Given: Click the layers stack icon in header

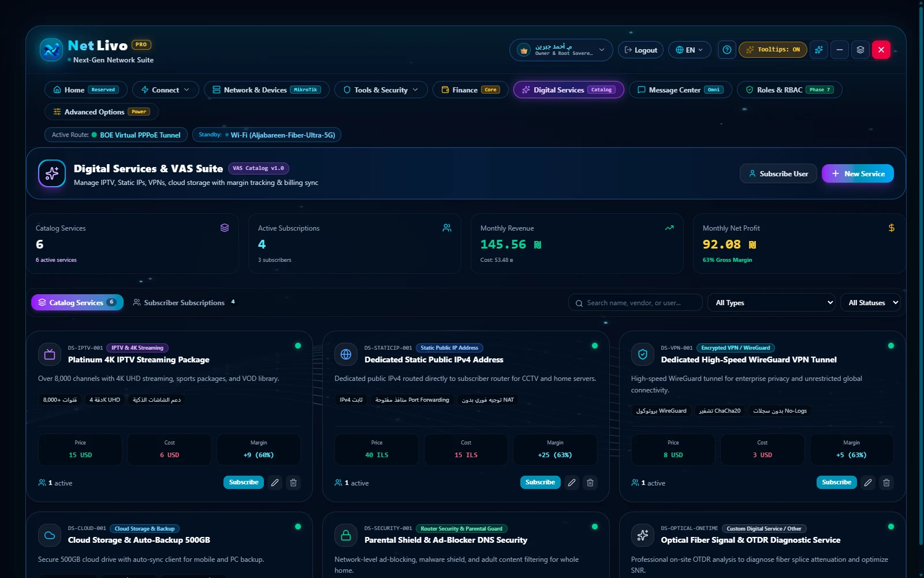Looking at the screenshot, I should point(860,50).
